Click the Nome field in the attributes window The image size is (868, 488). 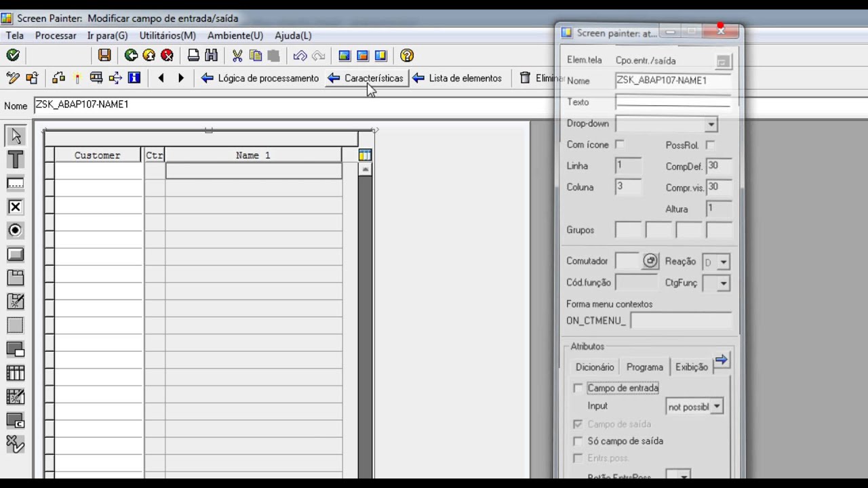[673, 81]
